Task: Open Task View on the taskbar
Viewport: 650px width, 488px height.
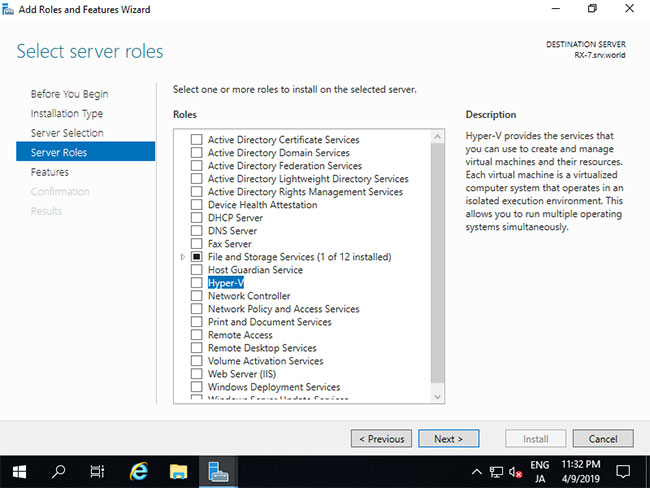Action: (97, 471)
